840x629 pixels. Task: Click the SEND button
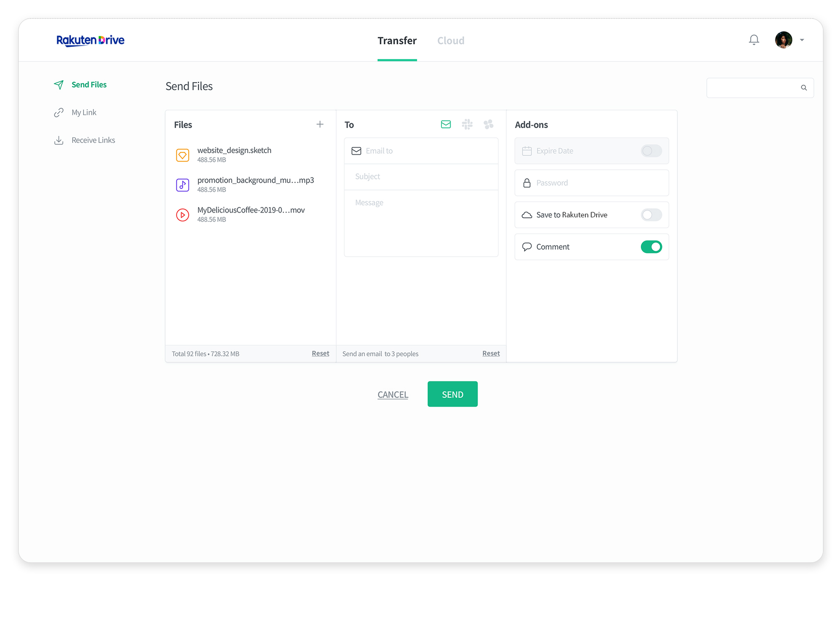[452, 394]
